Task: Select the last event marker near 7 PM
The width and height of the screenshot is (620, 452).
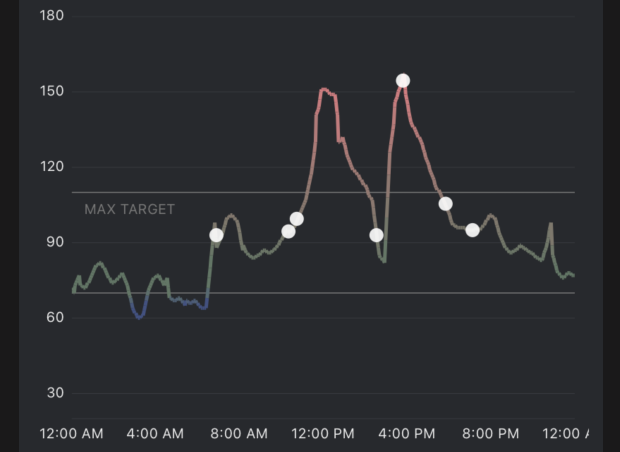Action: click(472, 230)
